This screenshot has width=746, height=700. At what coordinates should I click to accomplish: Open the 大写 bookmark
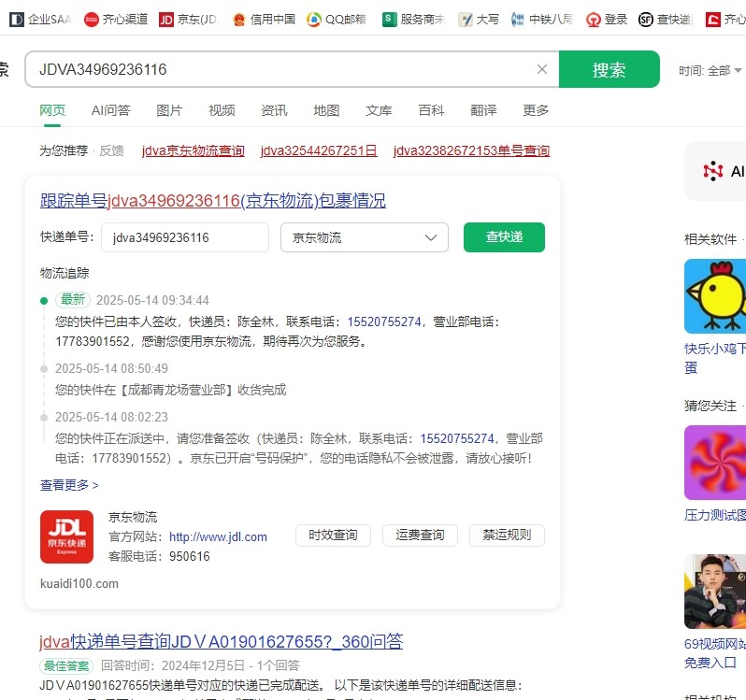tap(479, 20)
